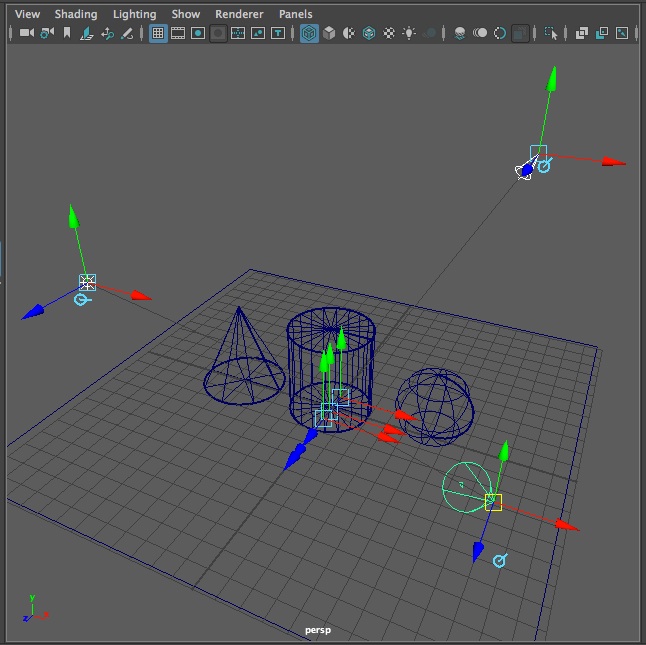This screenshot has height=645, width=646.
Task: Click the camera Bookmarks icon
Action: 67,33
